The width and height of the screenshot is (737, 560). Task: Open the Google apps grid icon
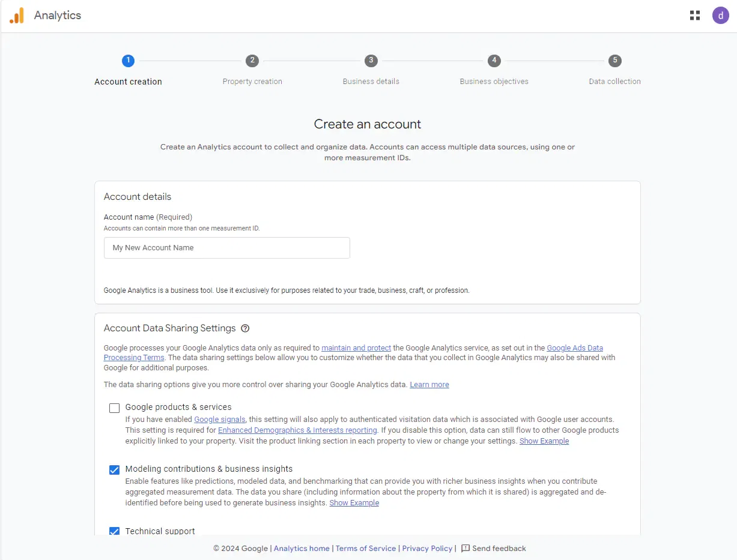coord(695,16)
